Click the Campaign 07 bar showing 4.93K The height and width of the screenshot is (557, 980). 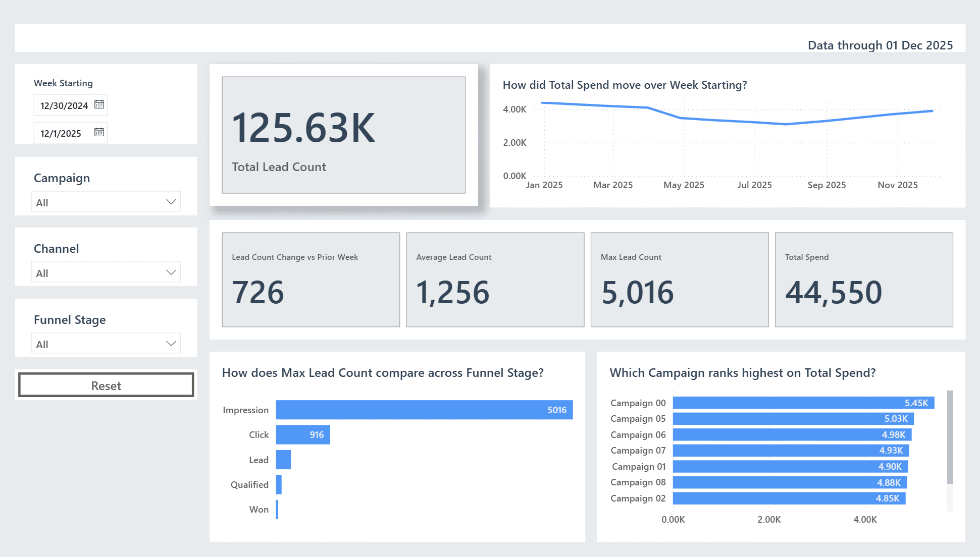tap(791, 450)
